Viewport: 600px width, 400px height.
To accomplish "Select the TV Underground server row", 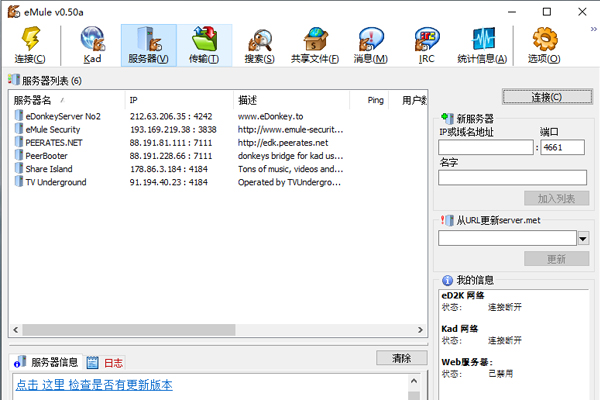I will point(218,182).
